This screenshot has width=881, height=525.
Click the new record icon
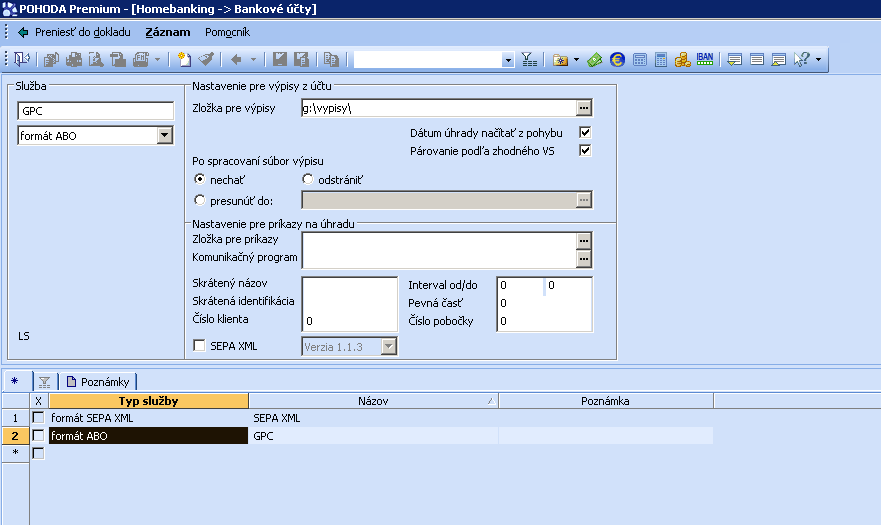click(x=184, y=60)
